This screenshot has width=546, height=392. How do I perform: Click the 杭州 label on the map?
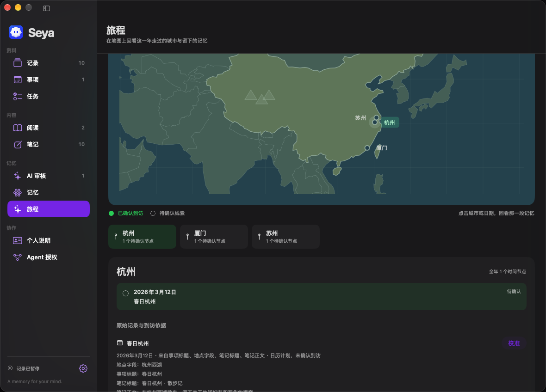tap(389, 122)
